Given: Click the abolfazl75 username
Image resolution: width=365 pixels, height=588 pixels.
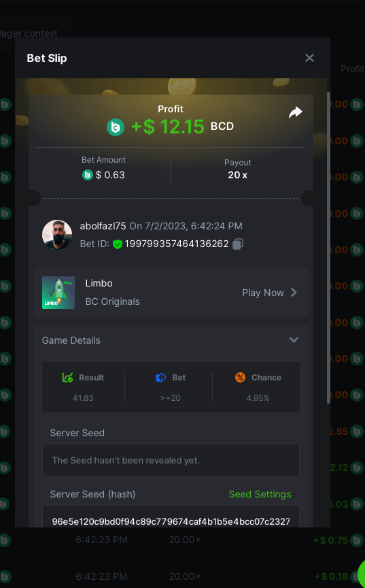Looking at the screenshot, I should pyautogui.click(x=103, y=226).
